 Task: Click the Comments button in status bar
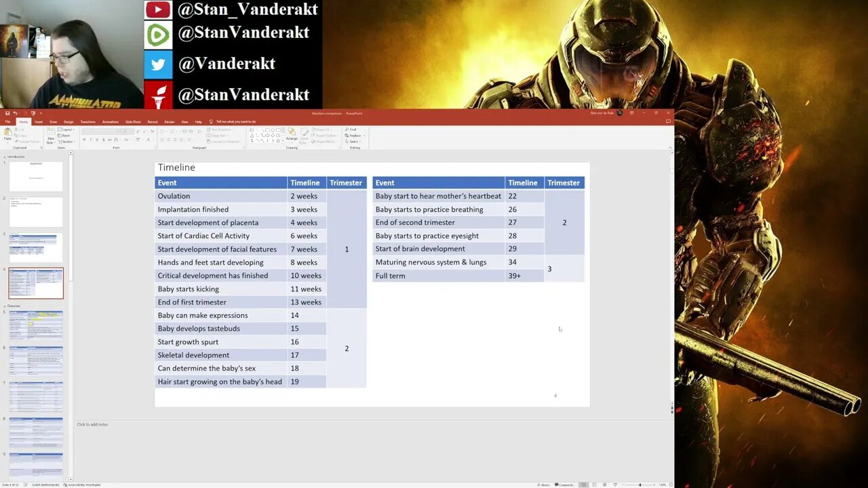[x=566, y=485]
